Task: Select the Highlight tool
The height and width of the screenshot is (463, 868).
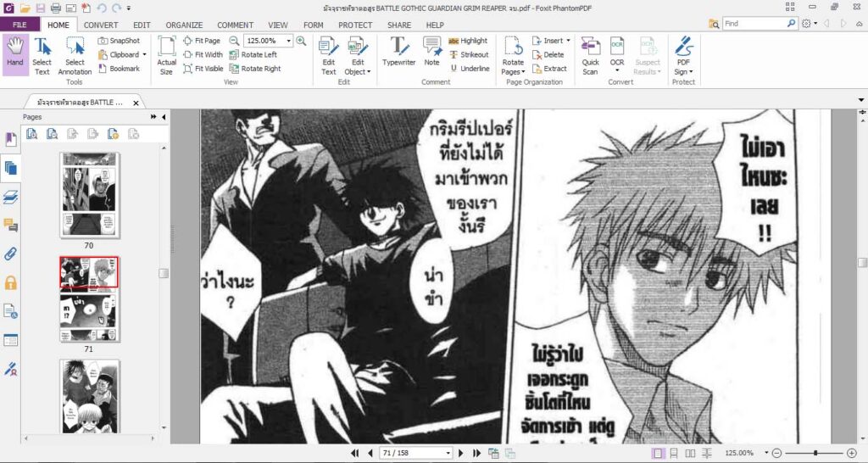Action: [x=468, y=41]
